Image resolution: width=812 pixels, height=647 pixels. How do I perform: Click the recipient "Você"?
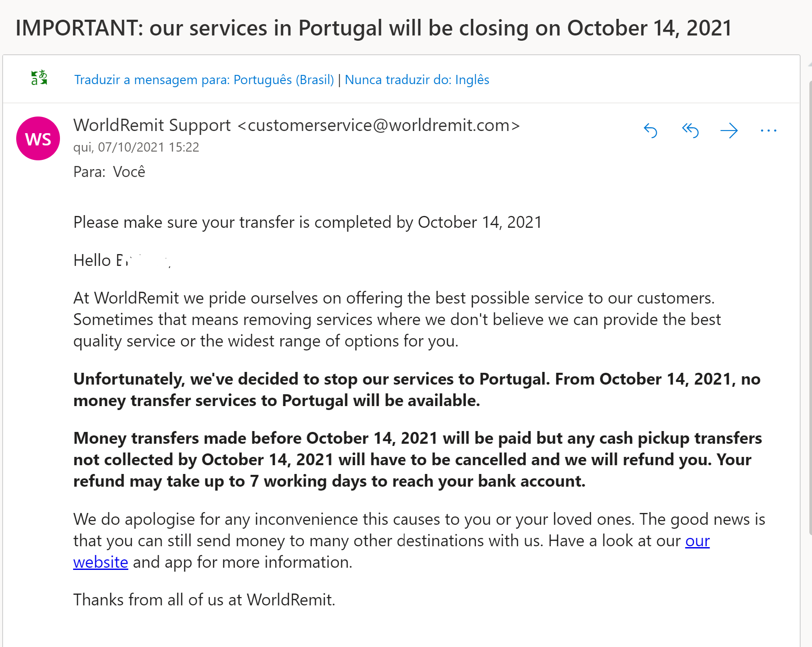coord(129,172)
